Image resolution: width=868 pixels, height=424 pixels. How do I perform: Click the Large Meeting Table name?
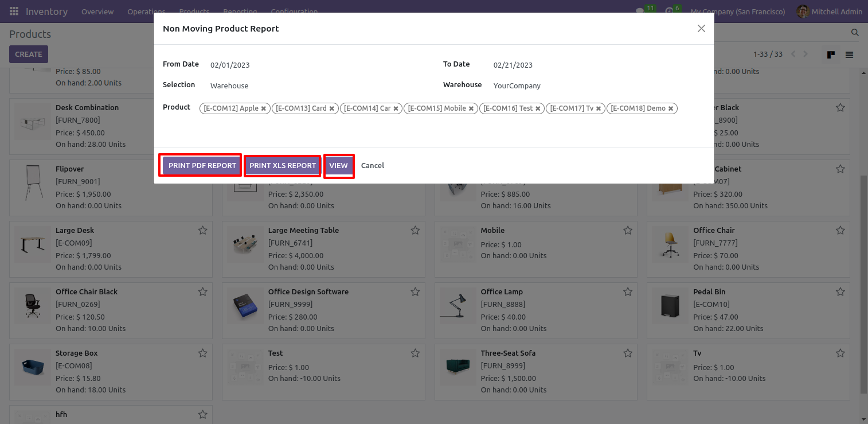click(x=303, y=230)
